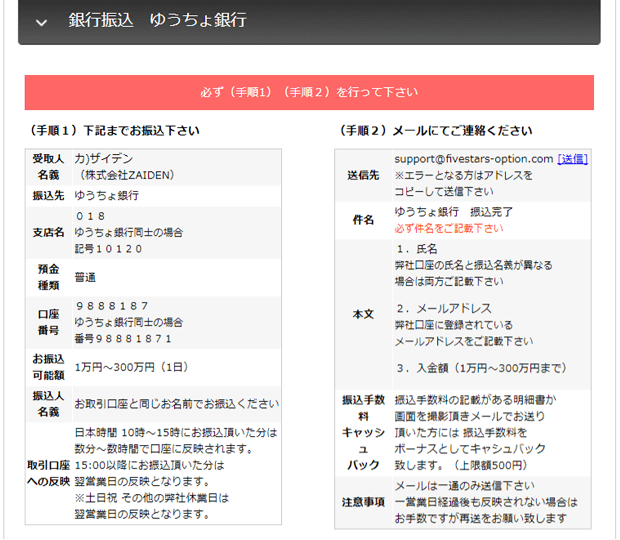620x540 pixels.
Task: Click the 受取人名義 label cell
Action: pos(49,167)
